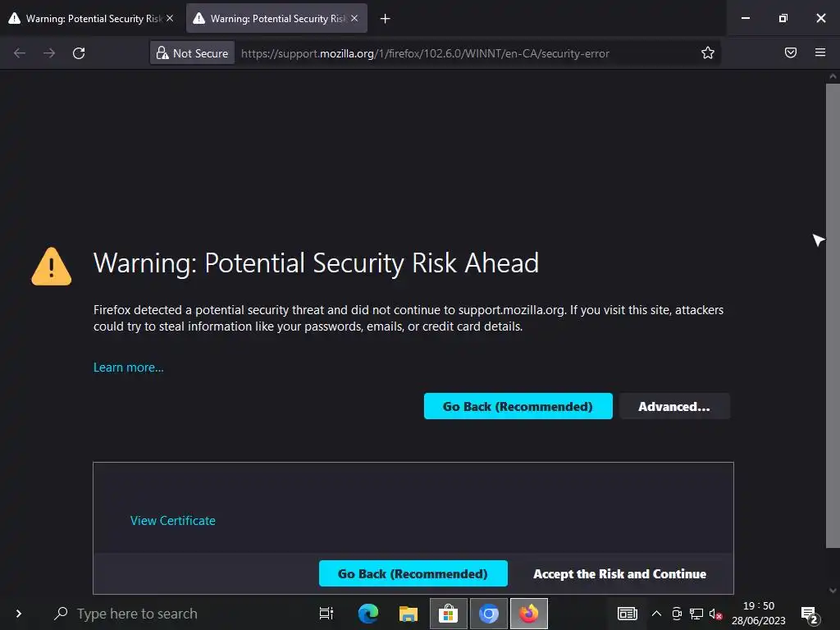Image resolution: width=840 pixels, height=630 pixels.
Task: Close the second Warning tab
Action: [354, 18]
